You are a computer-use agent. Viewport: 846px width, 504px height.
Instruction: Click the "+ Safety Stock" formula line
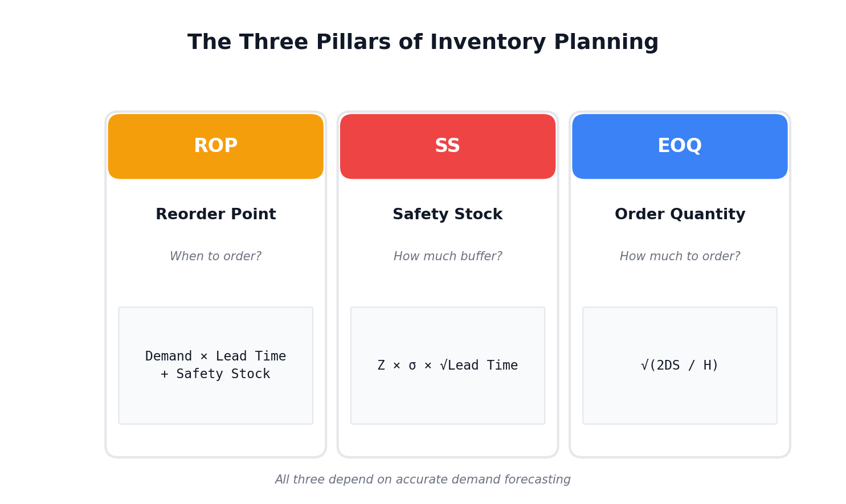pyautogui.click(x=215, y=374)
